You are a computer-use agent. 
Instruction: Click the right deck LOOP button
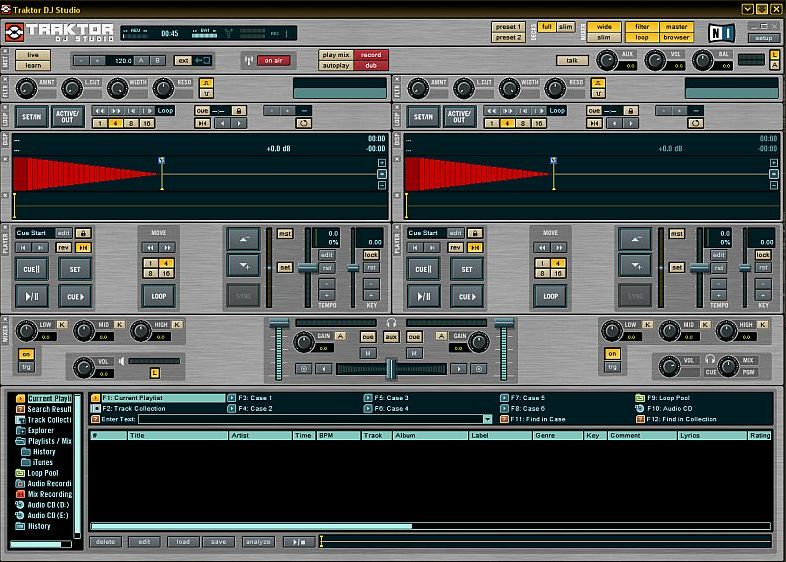(x=550, y=296)
